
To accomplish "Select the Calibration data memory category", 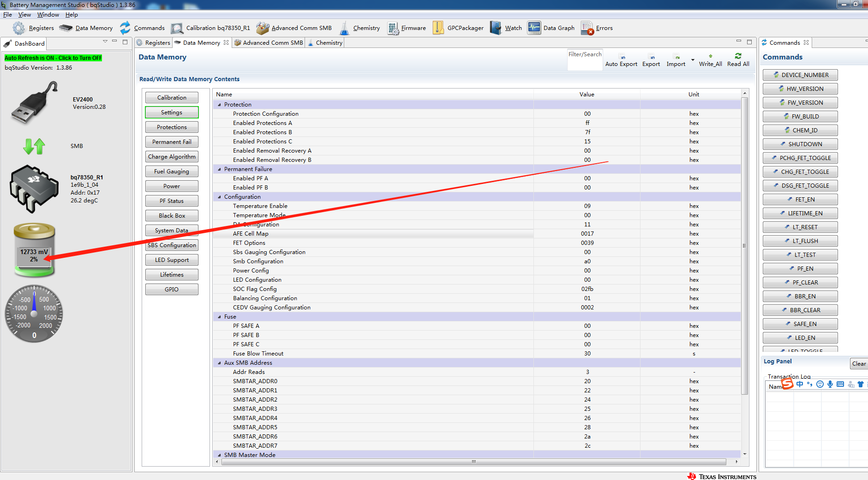I will click(x=172, y=98).
